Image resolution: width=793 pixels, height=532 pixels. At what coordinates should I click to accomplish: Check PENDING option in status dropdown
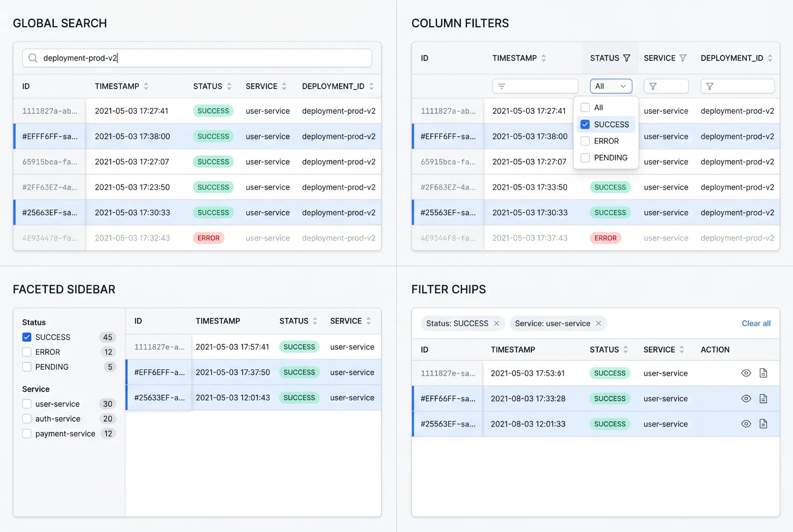(x=585, y=158)
